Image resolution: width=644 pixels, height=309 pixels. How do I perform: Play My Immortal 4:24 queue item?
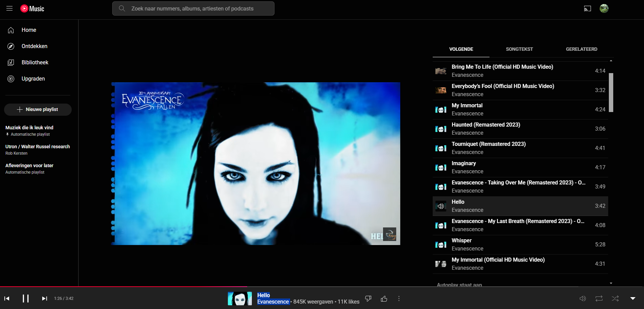520,110
